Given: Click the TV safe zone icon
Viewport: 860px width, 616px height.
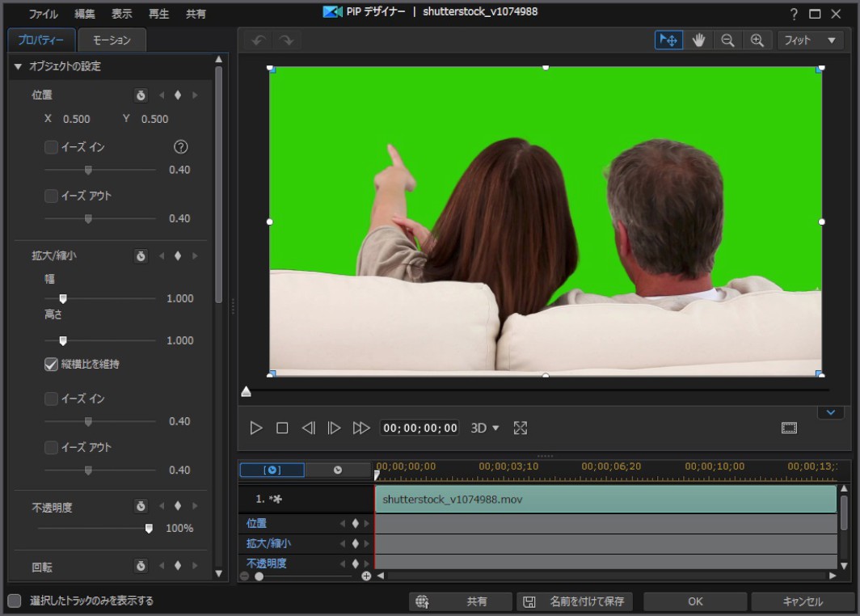Looking at the screenshot, I should point(789,428).
